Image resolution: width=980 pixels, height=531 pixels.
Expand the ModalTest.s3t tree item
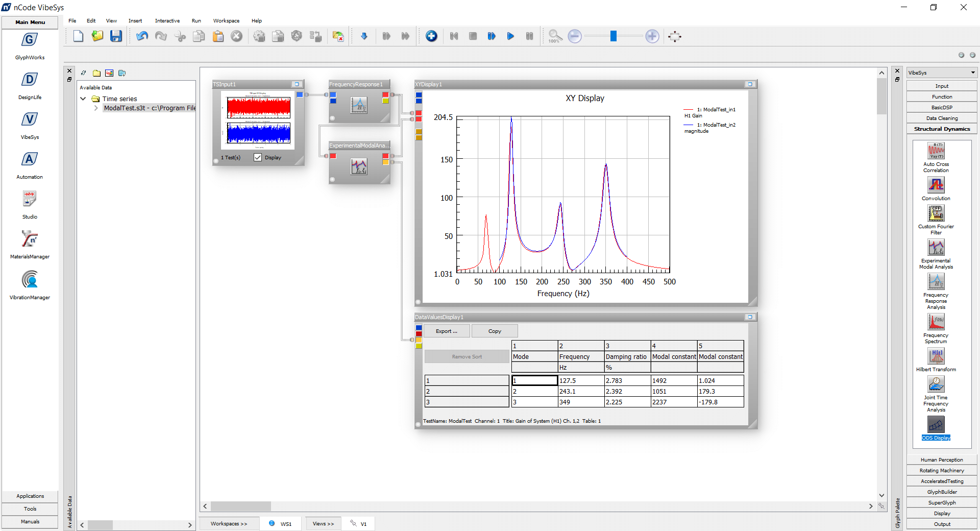click(x=96, y=108)
